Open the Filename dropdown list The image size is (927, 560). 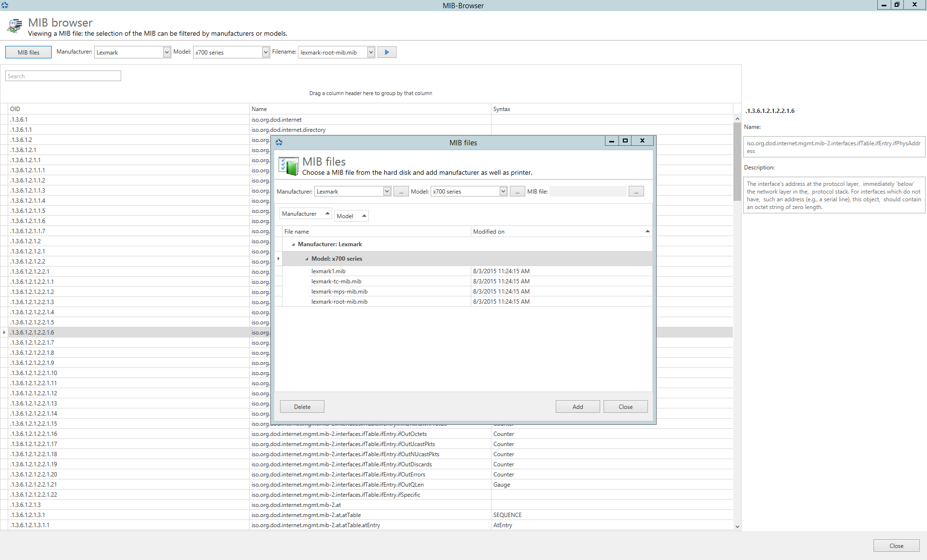(371, 52)
